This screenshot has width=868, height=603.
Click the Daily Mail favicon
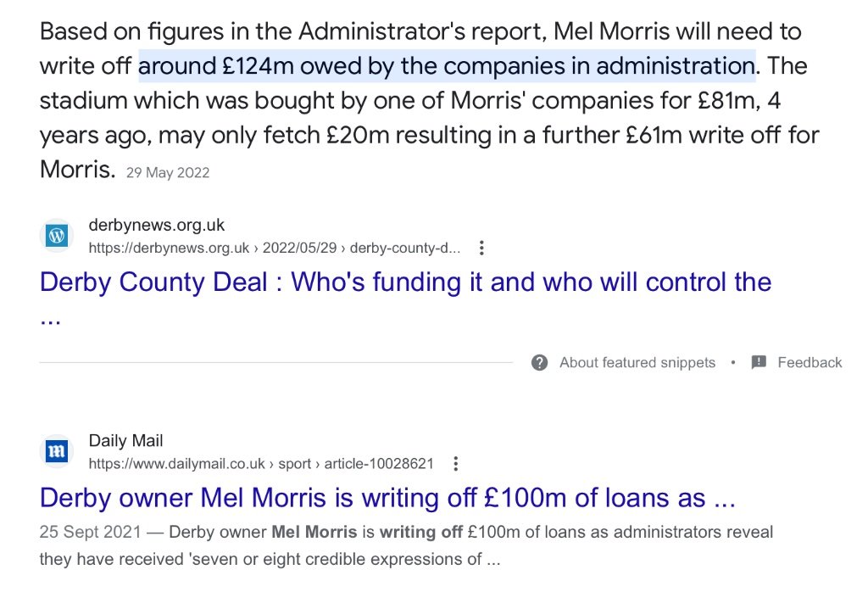tap(58, 452)
